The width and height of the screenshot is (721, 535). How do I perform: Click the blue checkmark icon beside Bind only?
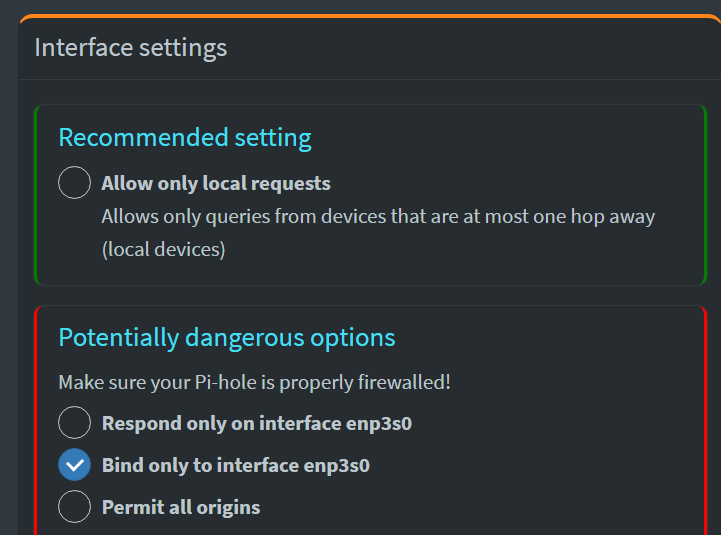click(74, 465)
